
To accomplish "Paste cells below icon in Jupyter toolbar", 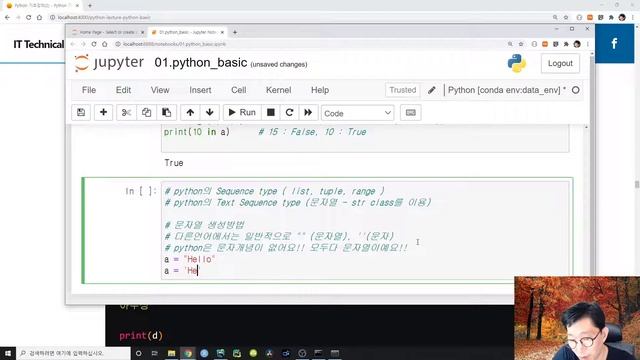I will coord(166,113).
